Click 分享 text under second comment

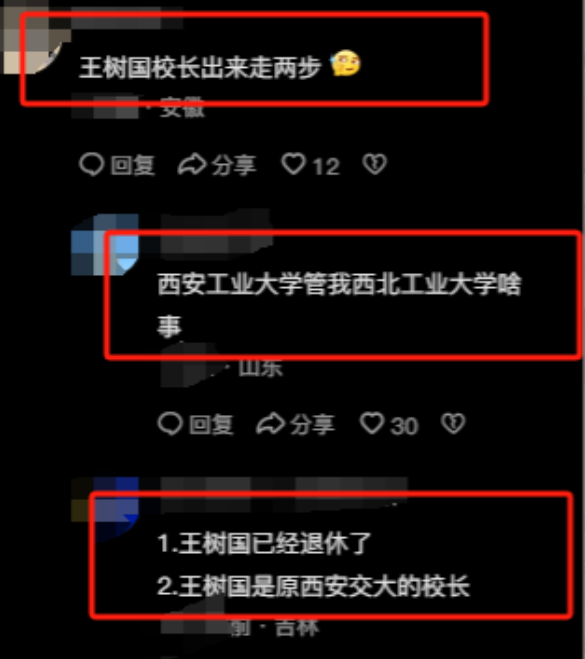tap(312, 424)
